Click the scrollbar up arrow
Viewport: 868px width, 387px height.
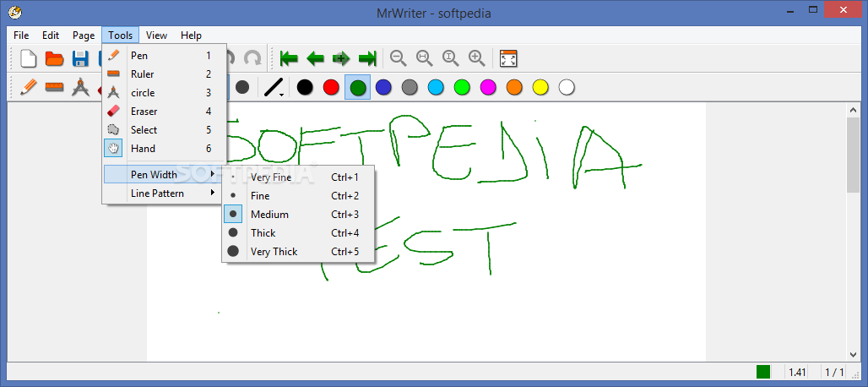pyautogui.click(x=853, y=109)
